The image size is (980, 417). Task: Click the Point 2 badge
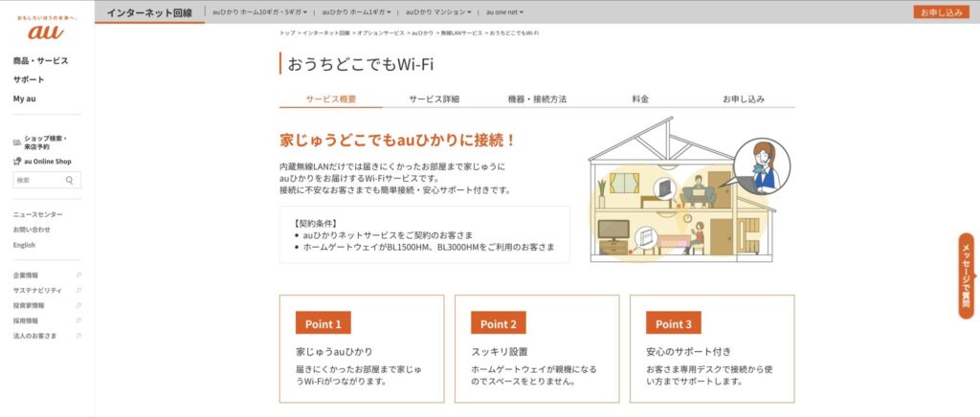pos(498,323)
